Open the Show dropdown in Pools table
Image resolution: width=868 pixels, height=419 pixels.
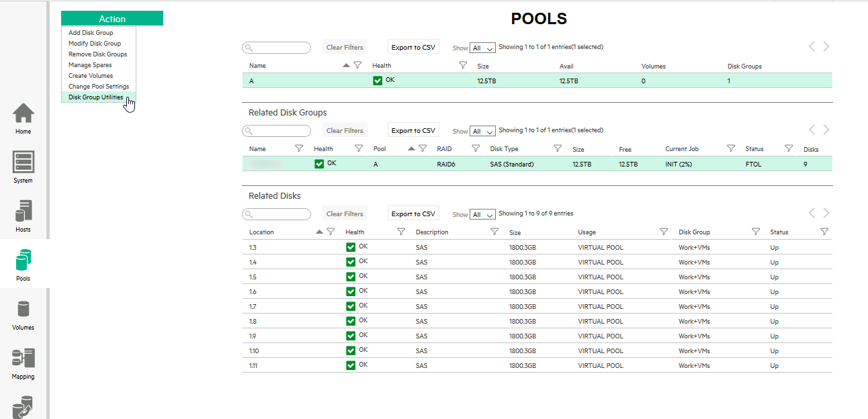(x=483, y=48)
